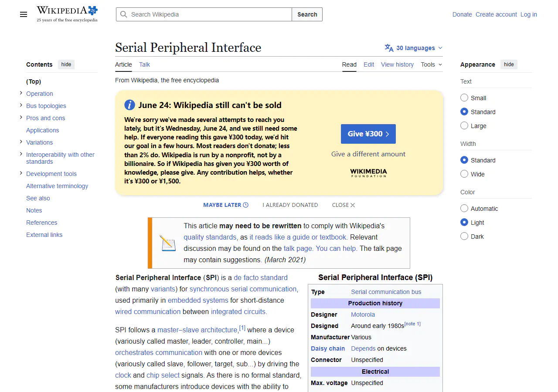Click the info icon in donation banner

(x=129, y=105)
